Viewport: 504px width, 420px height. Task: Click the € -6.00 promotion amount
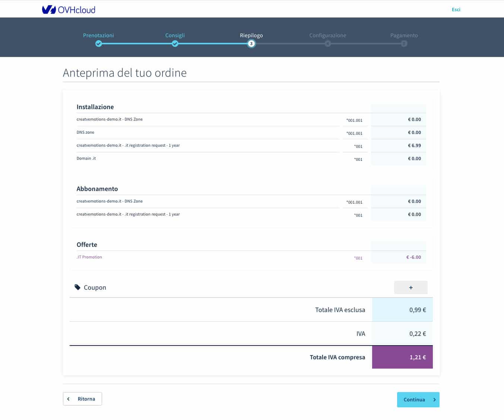pos(413,257)
